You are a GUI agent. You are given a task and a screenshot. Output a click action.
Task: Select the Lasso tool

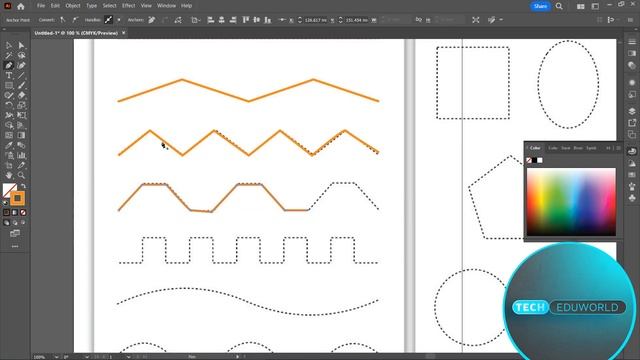21,56
